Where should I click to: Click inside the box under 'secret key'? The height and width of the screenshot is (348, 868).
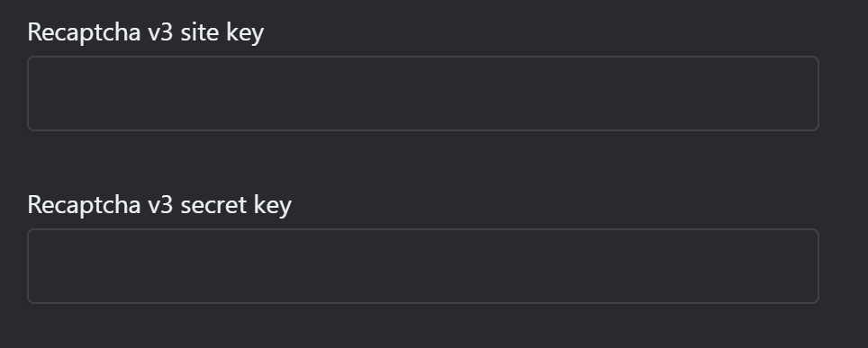coord(423,266)
